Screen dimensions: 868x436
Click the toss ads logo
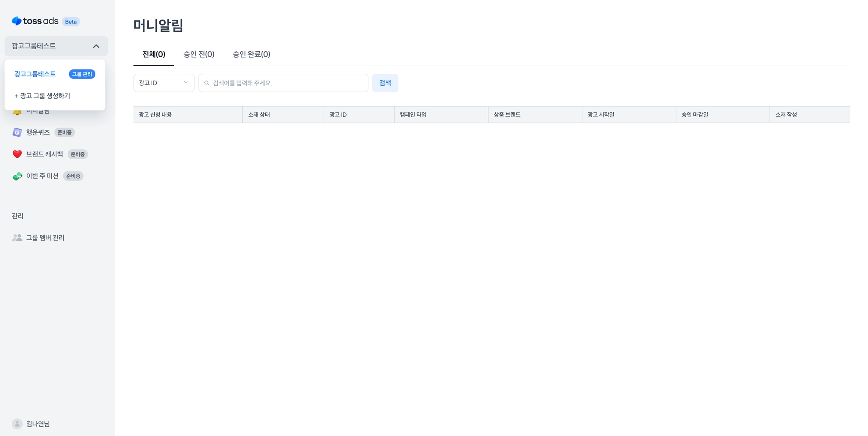click(35, 21)
